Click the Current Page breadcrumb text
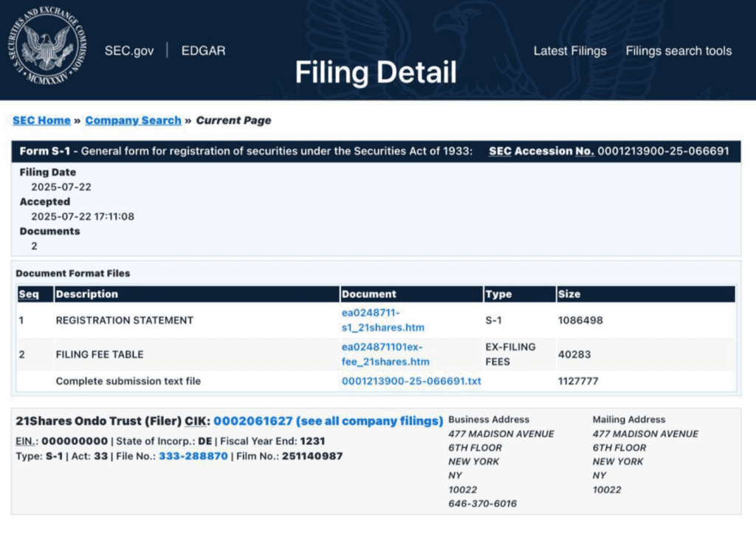756x557 pixels. tap(233, 120)
